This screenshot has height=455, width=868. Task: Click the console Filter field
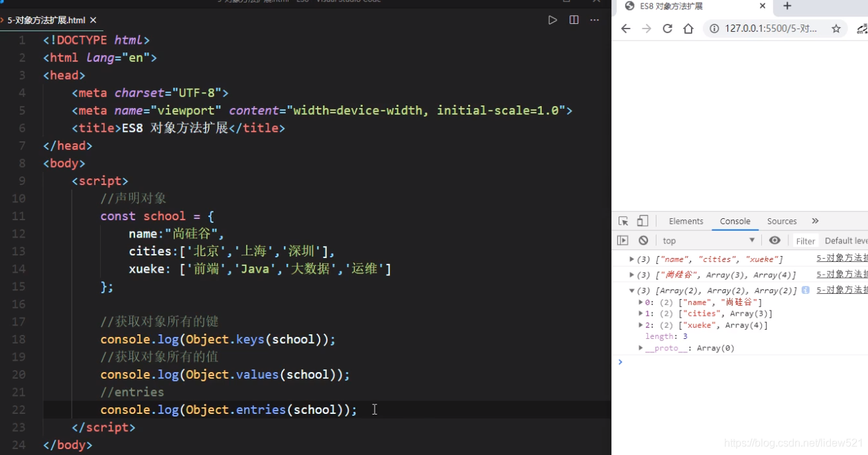click(x=806, y=241)
